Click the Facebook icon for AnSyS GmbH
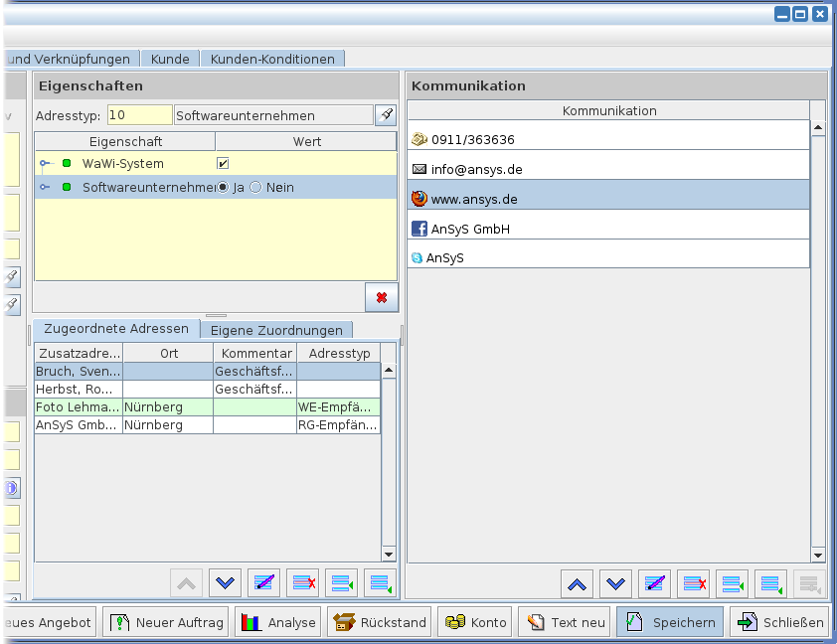This screenshot has width=837, height=644. click(x=419, y=229)
